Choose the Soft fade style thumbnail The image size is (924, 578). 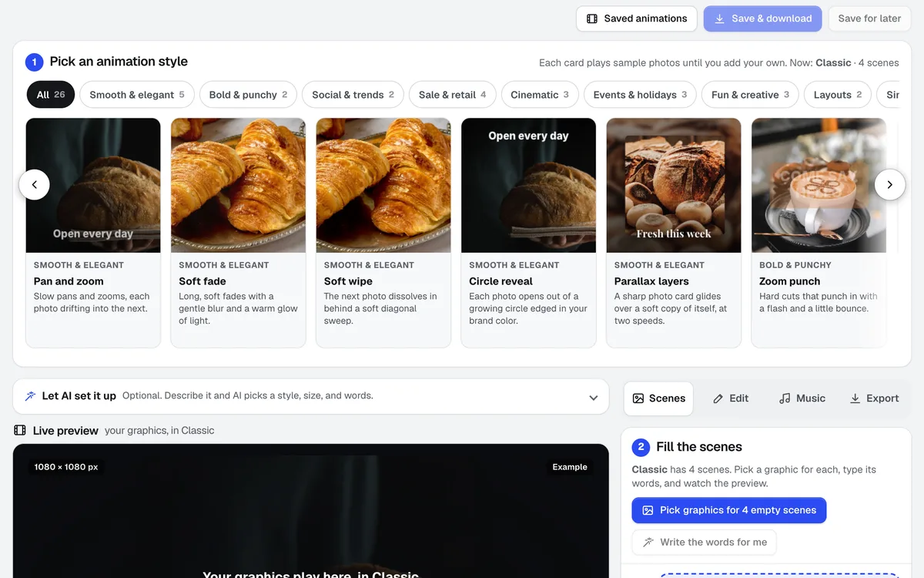click(x=238, y=185)
